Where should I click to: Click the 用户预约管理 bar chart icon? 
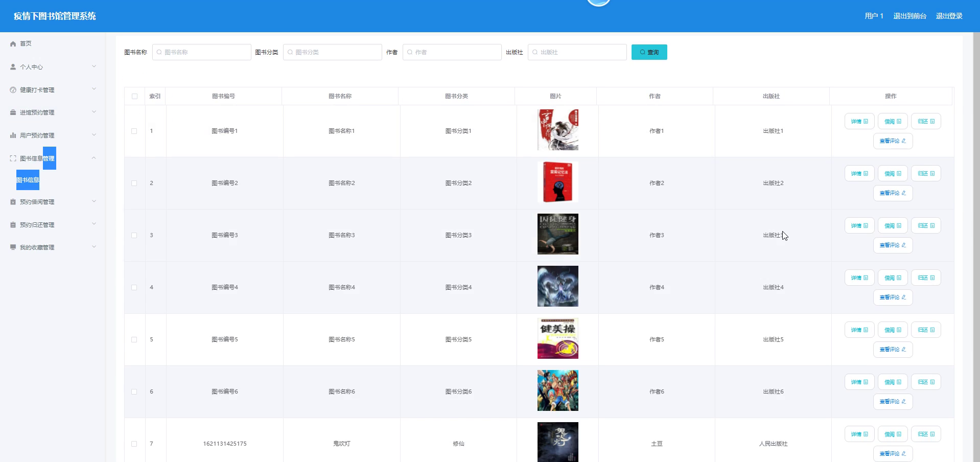(x=13, y=135)
